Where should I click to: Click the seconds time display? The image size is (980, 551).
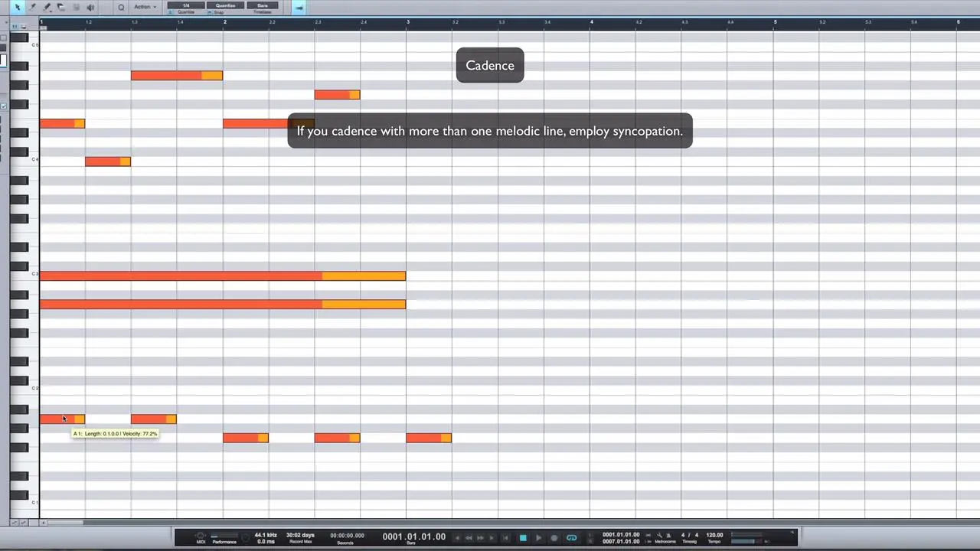[x=346, y=536]
